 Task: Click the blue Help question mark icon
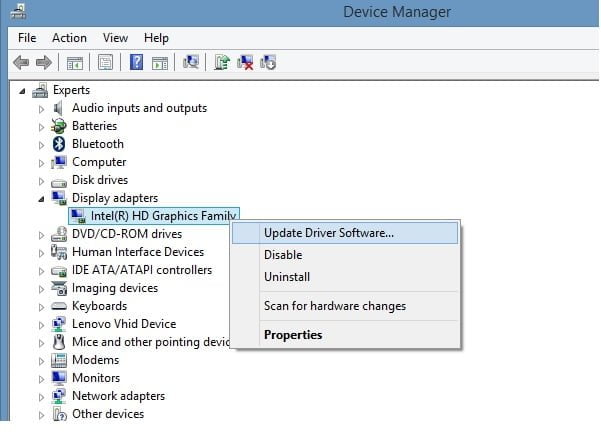[x=136, y=62]
